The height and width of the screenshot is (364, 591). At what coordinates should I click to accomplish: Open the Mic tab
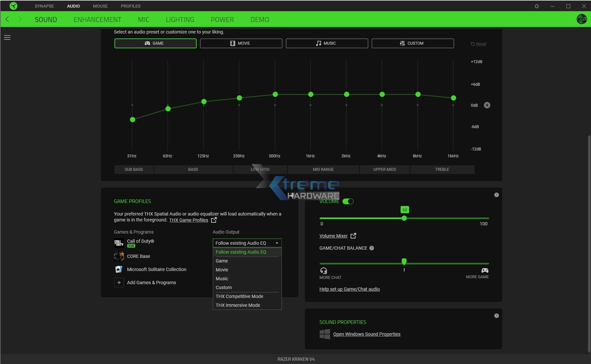pos(143,20)
